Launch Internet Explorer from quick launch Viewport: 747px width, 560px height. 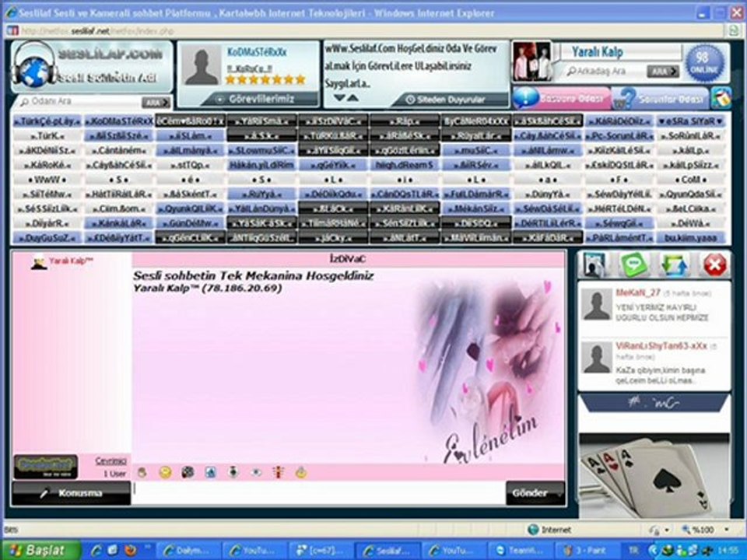96,550
